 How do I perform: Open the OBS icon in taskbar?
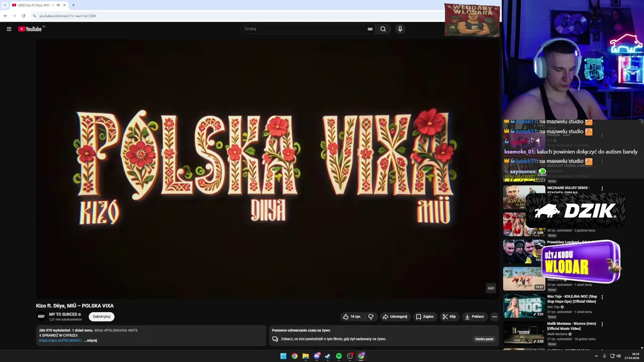coord(350,356)
